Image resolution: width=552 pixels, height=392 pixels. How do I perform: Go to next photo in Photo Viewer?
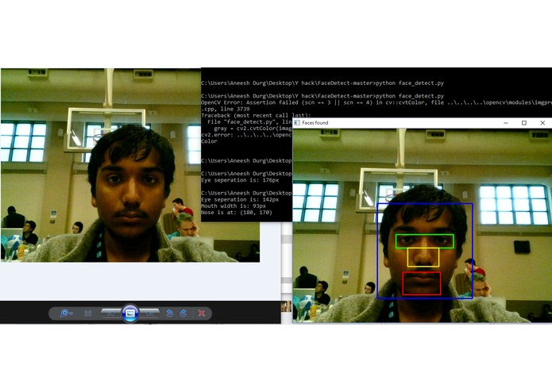pyautogui.click(x=150, y=313)
